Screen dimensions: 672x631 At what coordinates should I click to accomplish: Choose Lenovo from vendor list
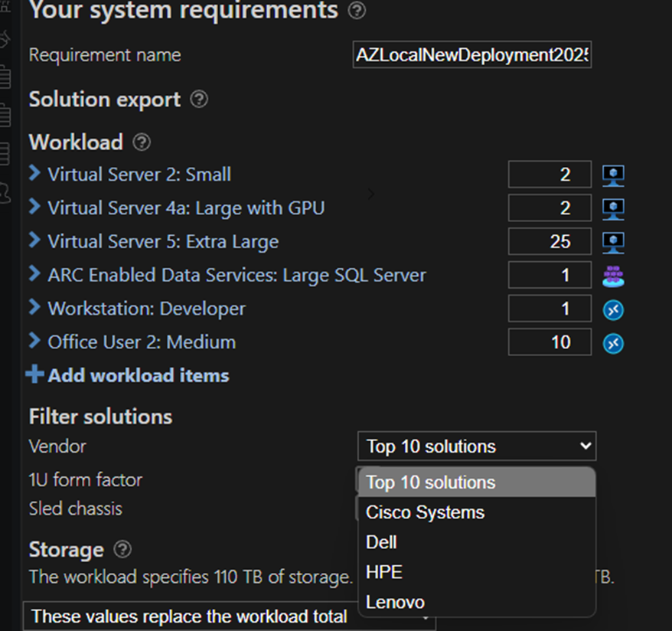[477, 602]
